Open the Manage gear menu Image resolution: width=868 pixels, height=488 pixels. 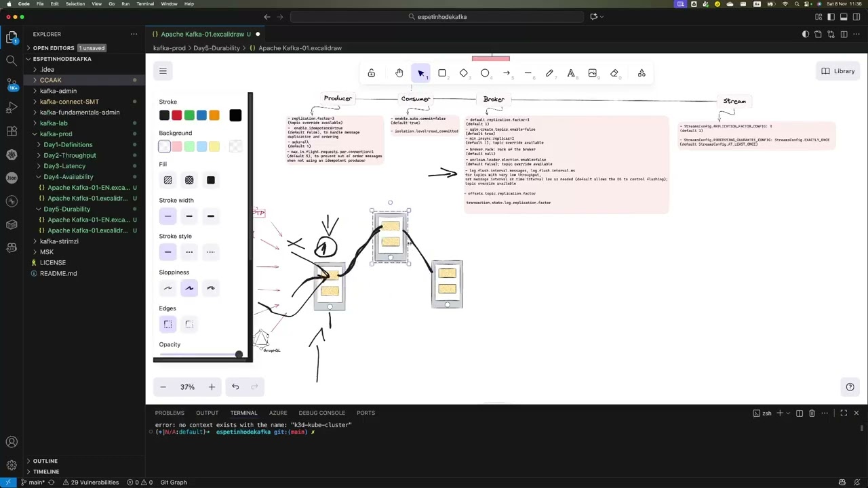[x=12, y=465]
